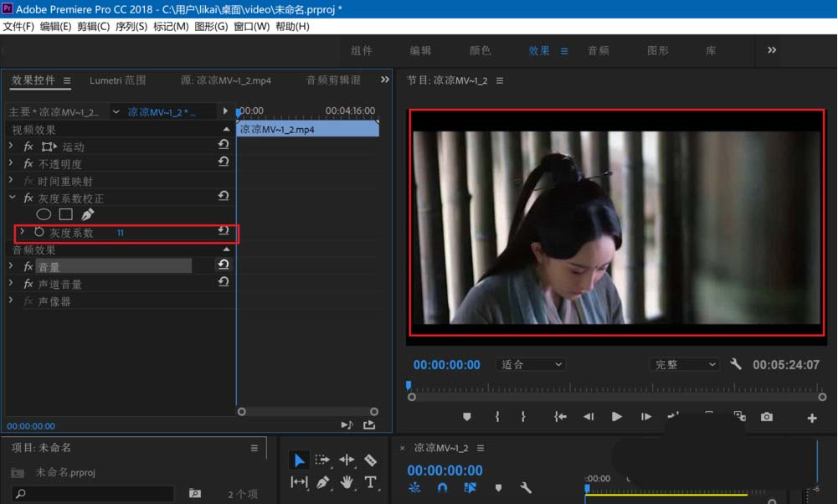Open the 适合 zoom level dropdown
The width and height of the screenshot is (838, 504).
[530, 363]
